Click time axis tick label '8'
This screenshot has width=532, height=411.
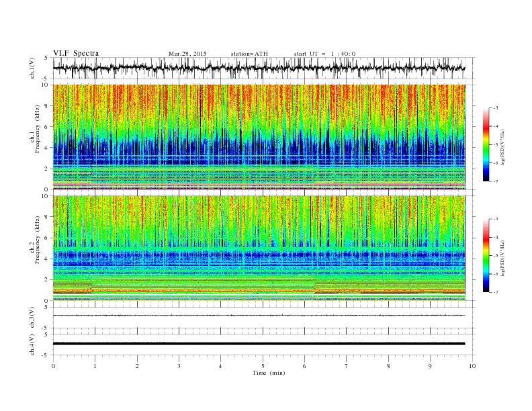click(x=388, y=366)
